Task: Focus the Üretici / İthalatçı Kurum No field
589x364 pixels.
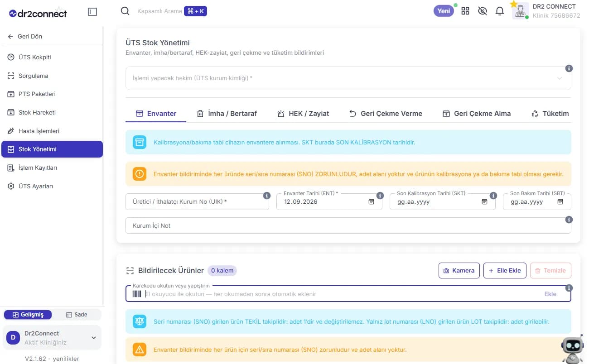Action: click(197, 201)
